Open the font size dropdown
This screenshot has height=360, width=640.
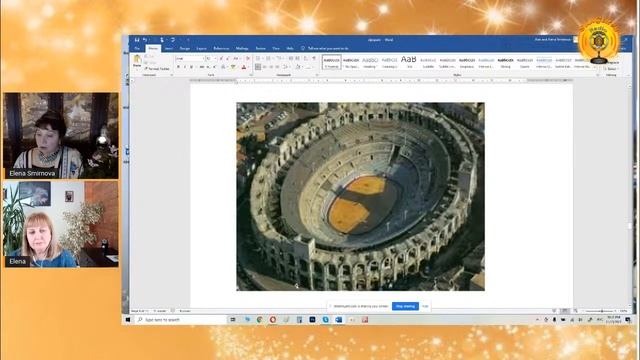211,59
